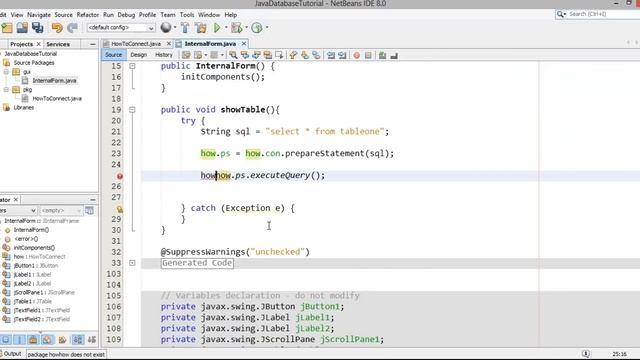Screen dimensions: 640x360
Task: Click the Undo arrow icon
Action: [x=57, y=28]
